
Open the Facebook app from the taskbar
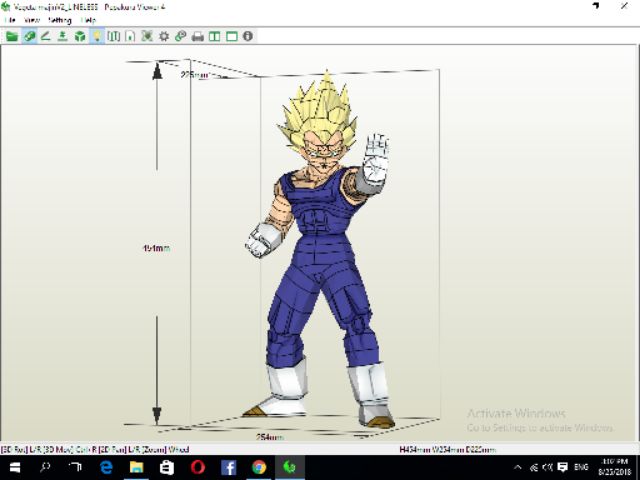click(229, 468)
